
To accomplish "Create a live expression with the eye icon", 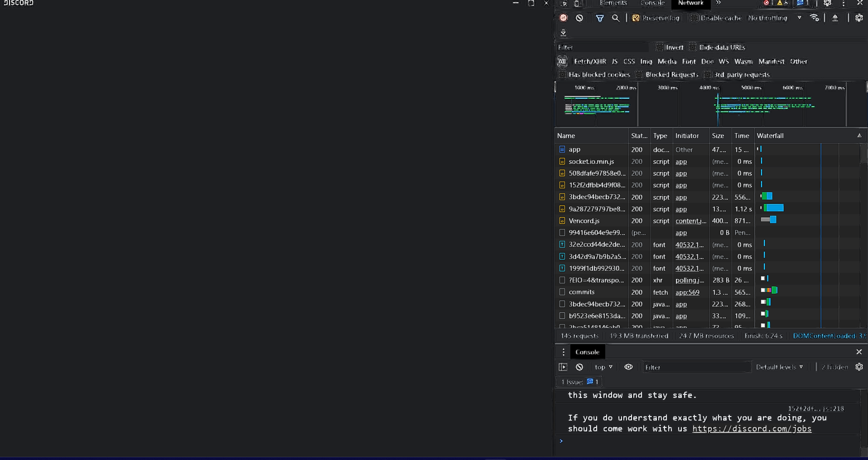I will pos(628,367).
